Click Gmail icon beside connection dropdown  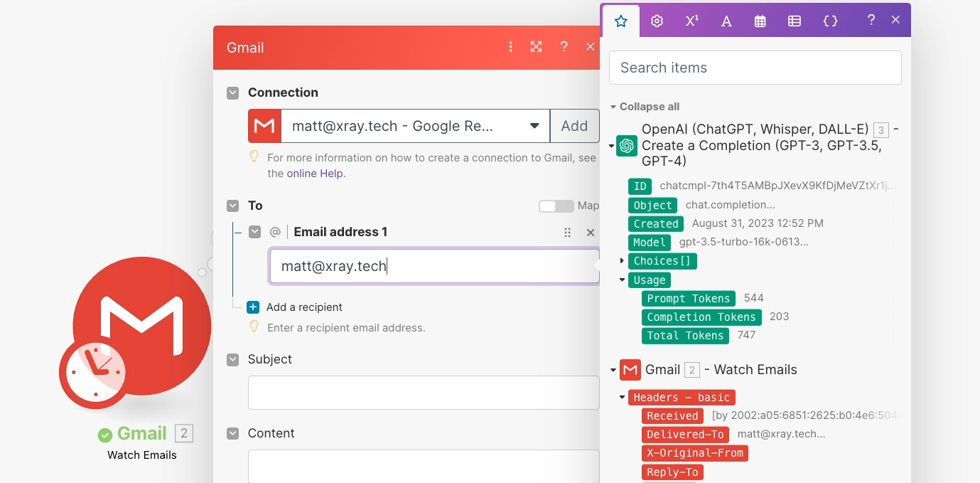tap(264, 126)
